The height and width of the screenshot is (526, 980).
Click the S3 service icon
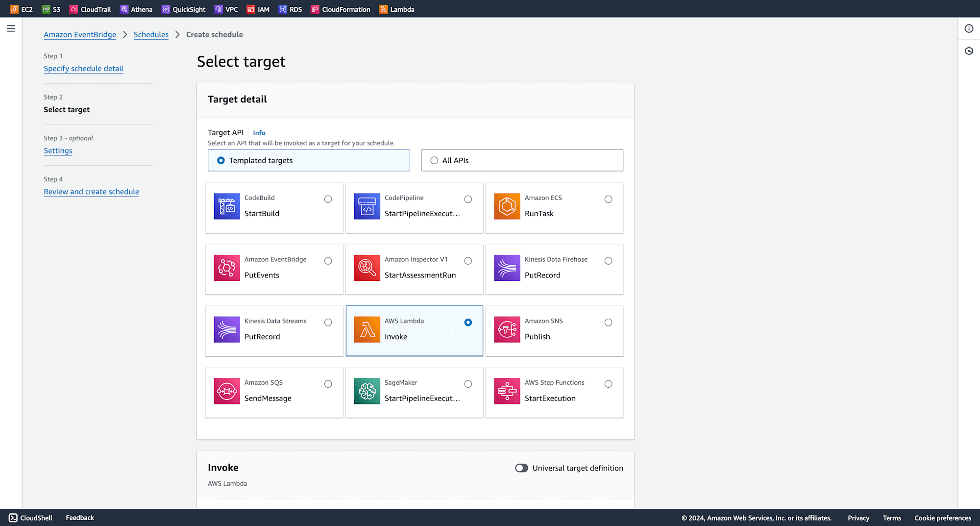46,9
